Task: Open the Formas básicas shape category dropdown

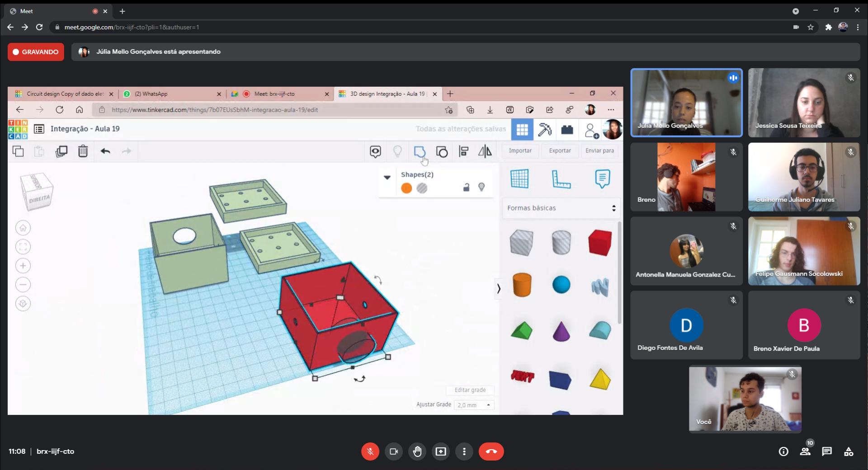Action: coord(561,208)
